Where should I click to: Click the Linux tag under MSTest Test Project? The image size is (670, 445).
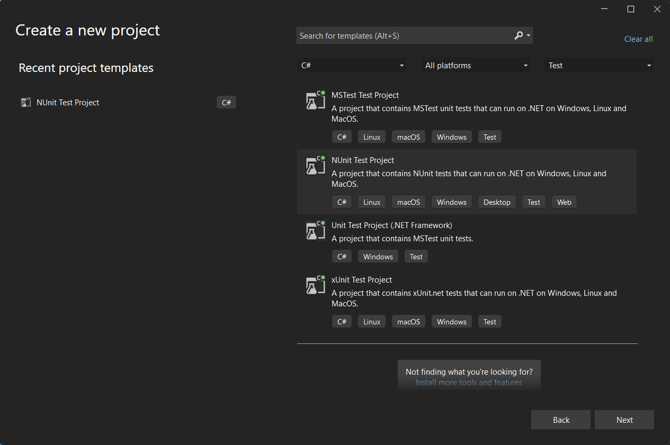tap(371, 137)
